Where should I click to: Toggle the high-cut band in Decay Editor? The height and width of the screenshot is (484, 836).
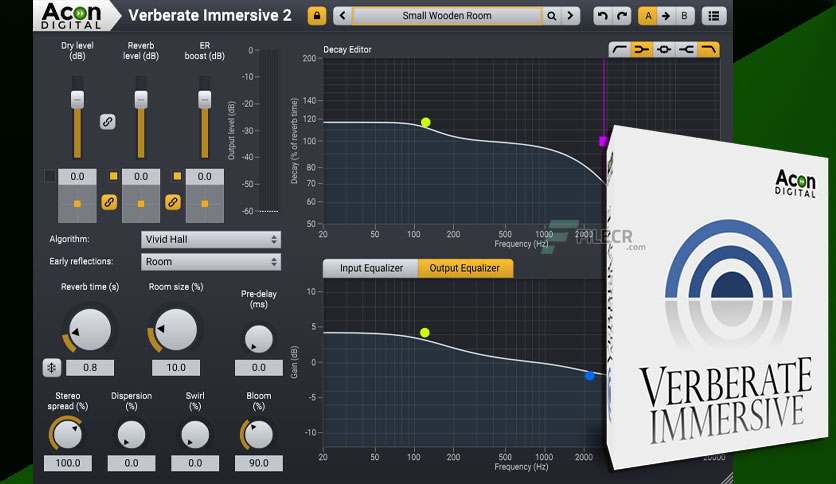(x=709, y=50)
